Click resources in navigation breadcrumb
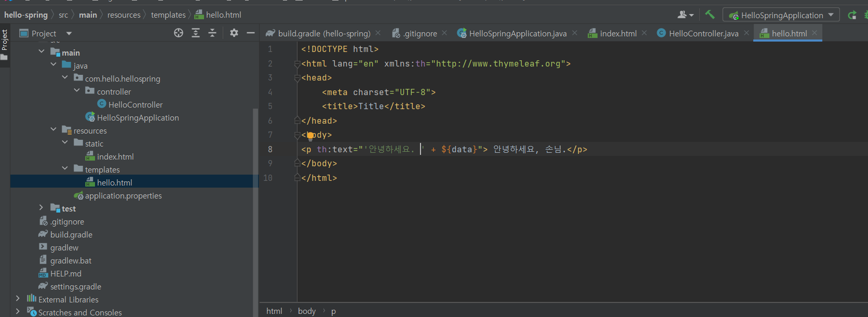This screenshot has width=868, height=317. pyautogui.click(x=124, y=15)
